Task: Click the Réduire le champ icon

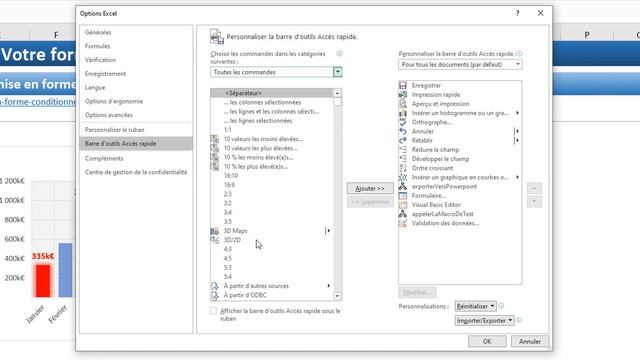Action: tap(403, 150)
